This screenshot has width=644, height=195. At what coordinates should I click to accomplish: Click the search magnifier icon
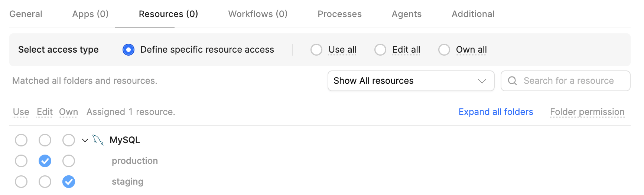tap(512, 81)
